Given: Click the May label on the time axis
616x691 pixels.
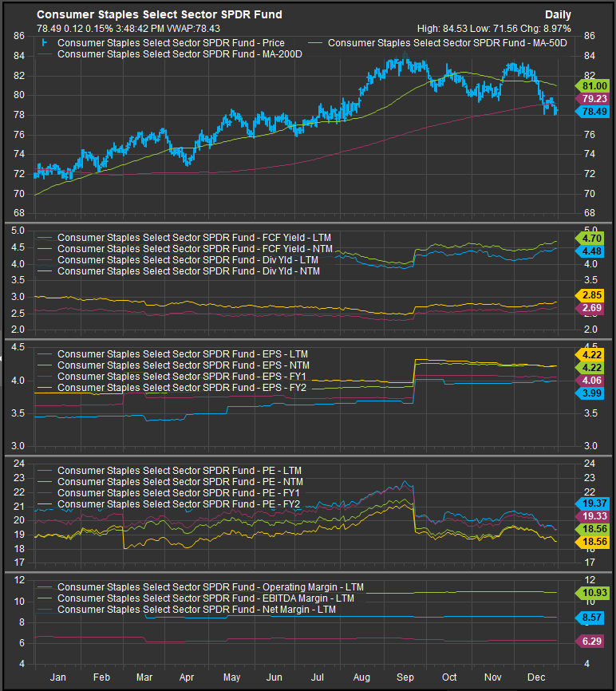Looking at the screenshot, I should (231, 677).
